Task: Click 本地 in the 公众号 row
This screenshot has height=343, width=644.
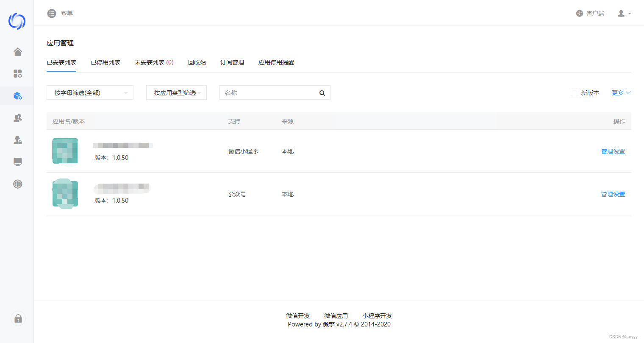Action: (x=288, y=194)
